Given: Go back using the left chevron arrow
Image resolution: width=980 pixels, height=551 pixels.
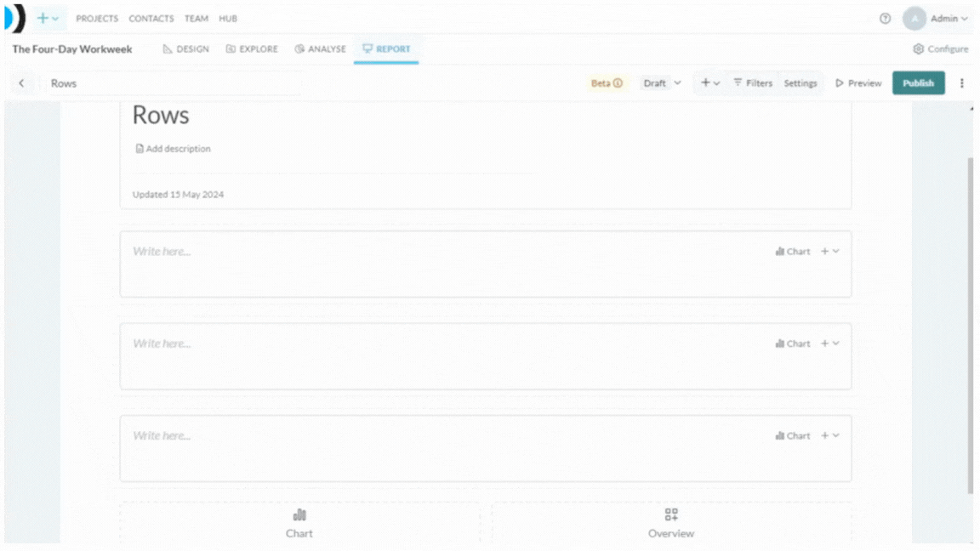Looking at the screenshot, I should 22,83.
